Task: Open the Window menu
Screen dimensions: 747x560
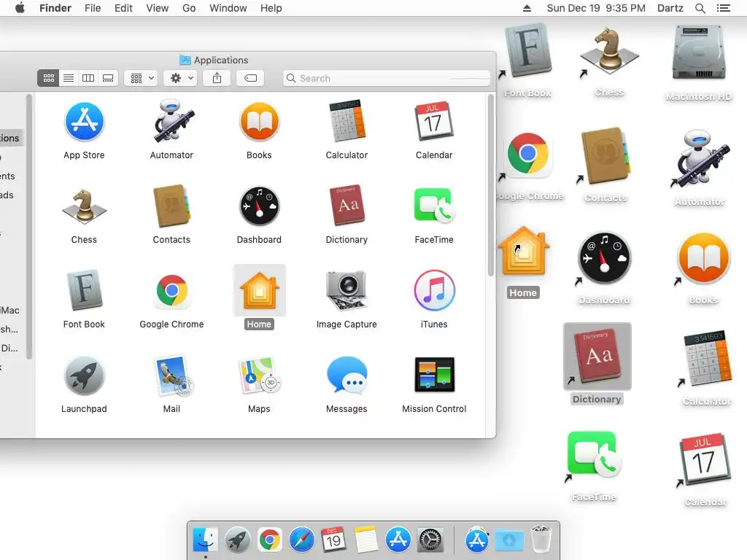Action: click(x=228, y=8)
